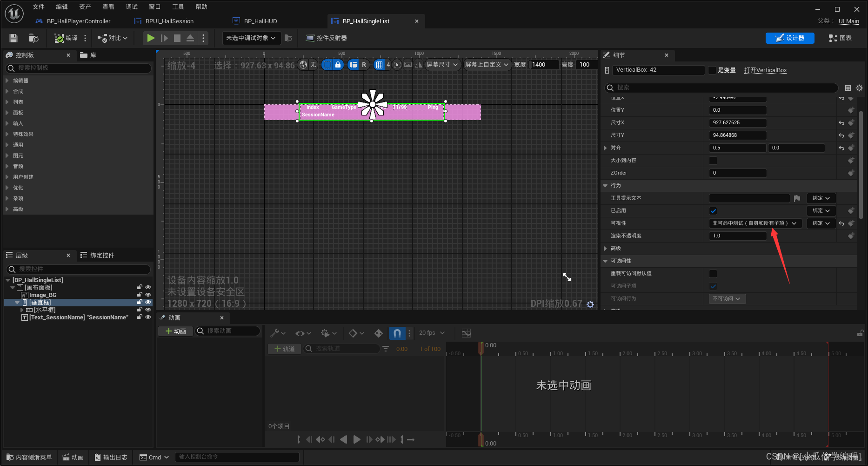
Task: Toggle visibility eye of vertical box row
Action: [x=148, y=302]
